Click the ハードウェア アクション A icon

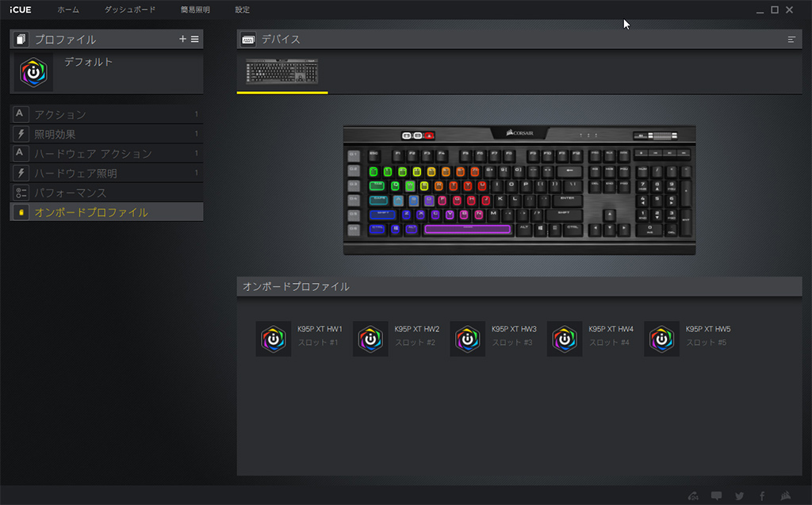pos(20,153)
